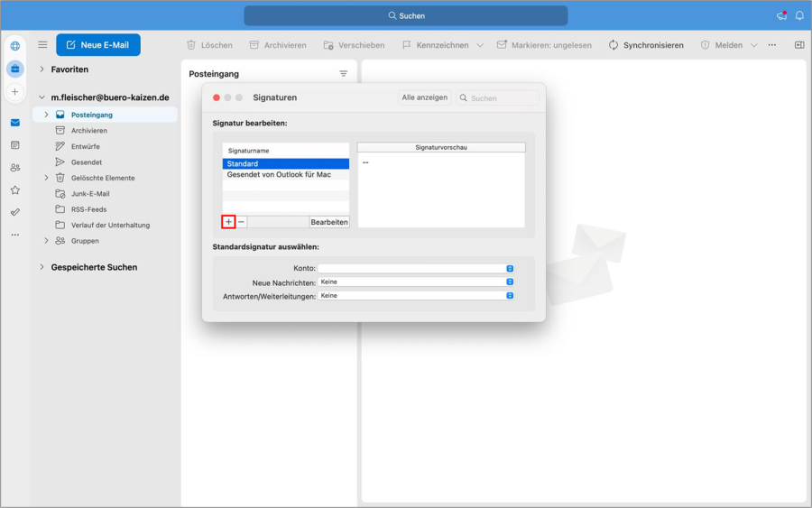Open the notifications bell
Image resolution: width=812 pixels, height=508 pixels.
click(x=799, y=15)
